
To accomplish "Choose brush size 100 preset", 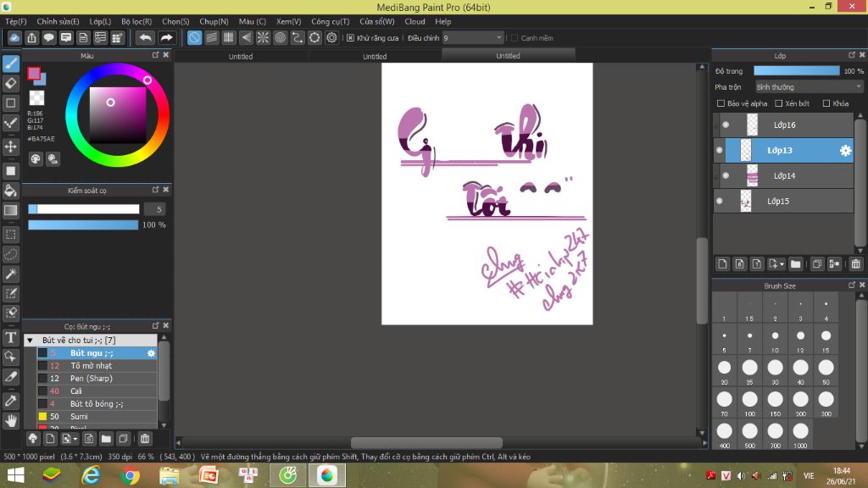I will pyautogui.click(x=749, y=403).
